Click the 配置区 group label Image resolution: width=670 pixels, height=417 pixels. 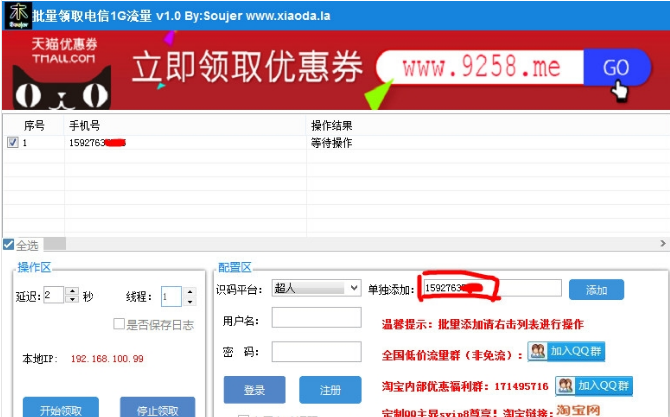click(235, 267)
